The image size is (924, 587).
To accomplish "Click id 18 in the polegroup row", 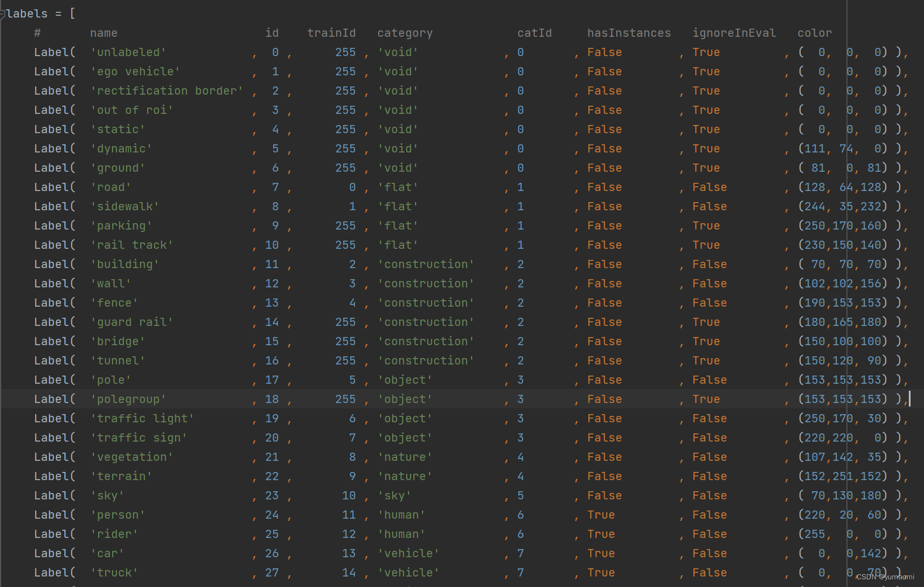I will [x=272, y=400].
